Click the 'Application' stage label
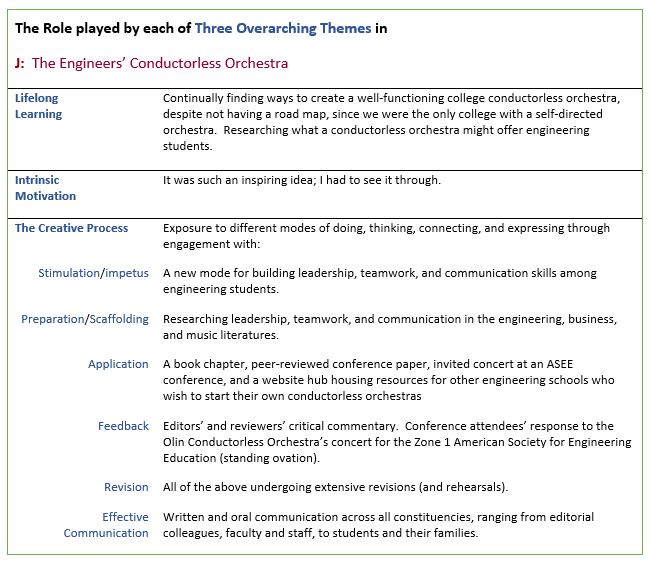This screenshot has height=562, width=651. click(x=118, y=364)
